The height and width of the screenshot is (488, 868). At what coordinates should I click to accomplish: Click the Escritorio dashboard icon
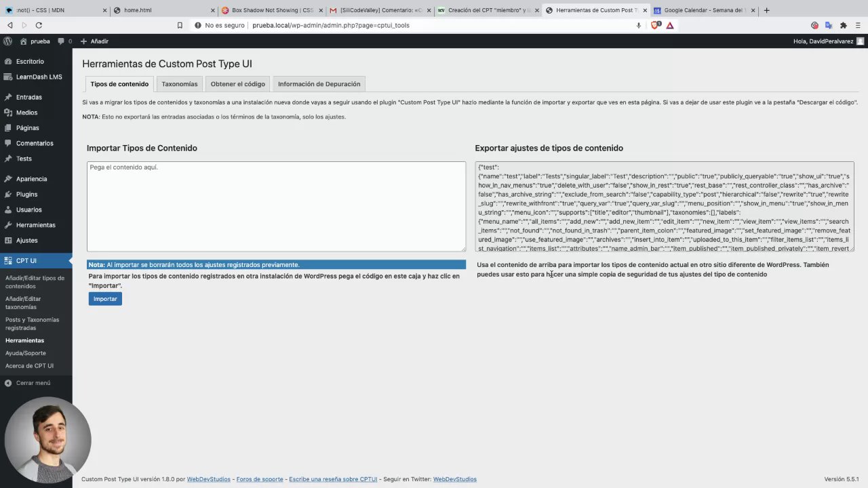click(8, 62)
